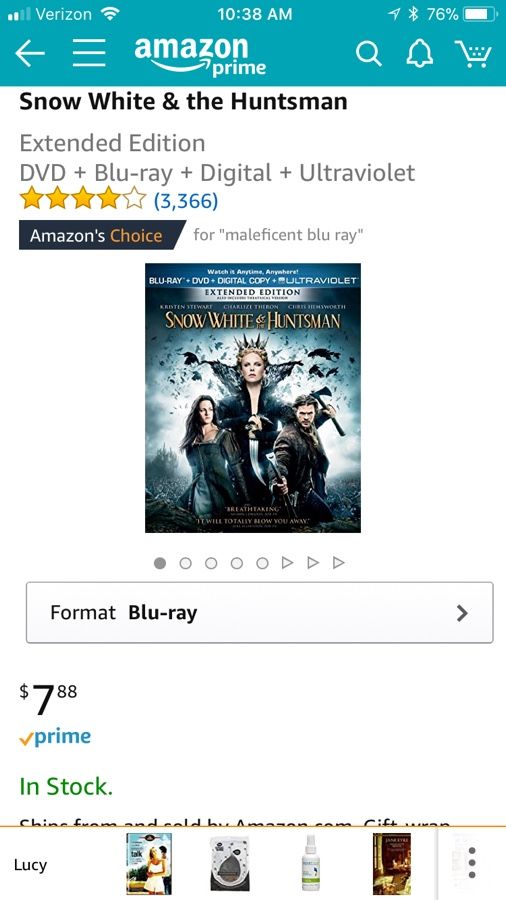Select the second image pagination dot
Image resolution: width=506 pixels, height=900 pixels.
[185, 563]
